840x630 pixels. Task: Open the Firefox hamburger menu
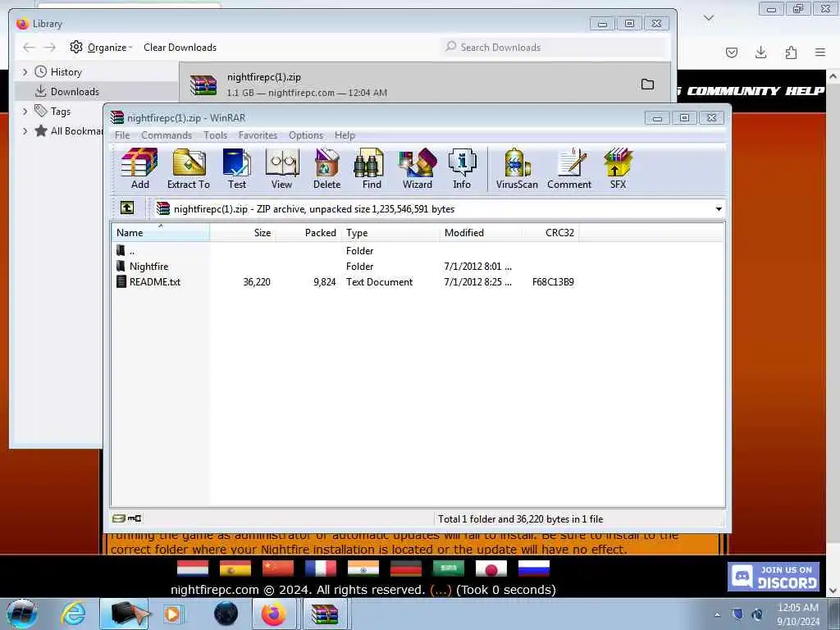pos(820,52)
